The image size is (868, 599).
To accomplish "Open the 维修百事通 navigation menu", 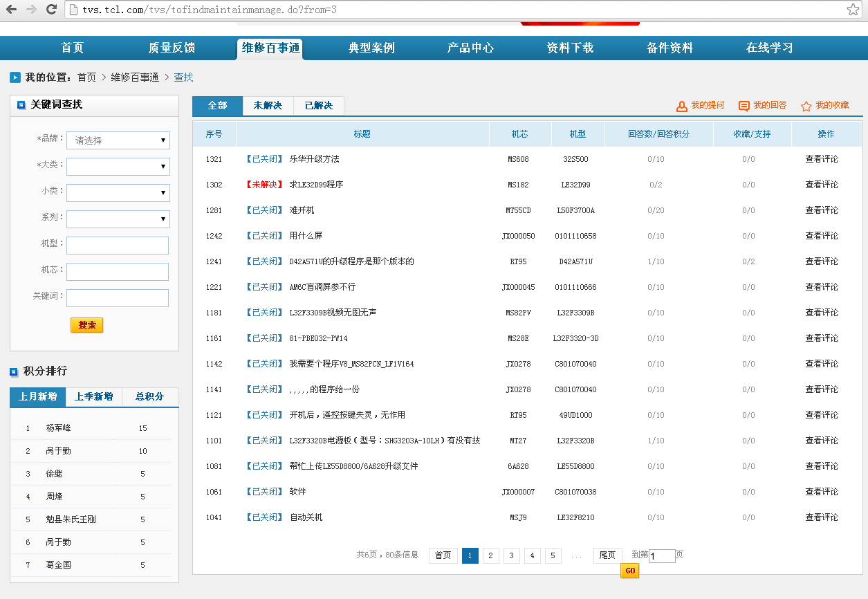I will (x=270, y=48).
